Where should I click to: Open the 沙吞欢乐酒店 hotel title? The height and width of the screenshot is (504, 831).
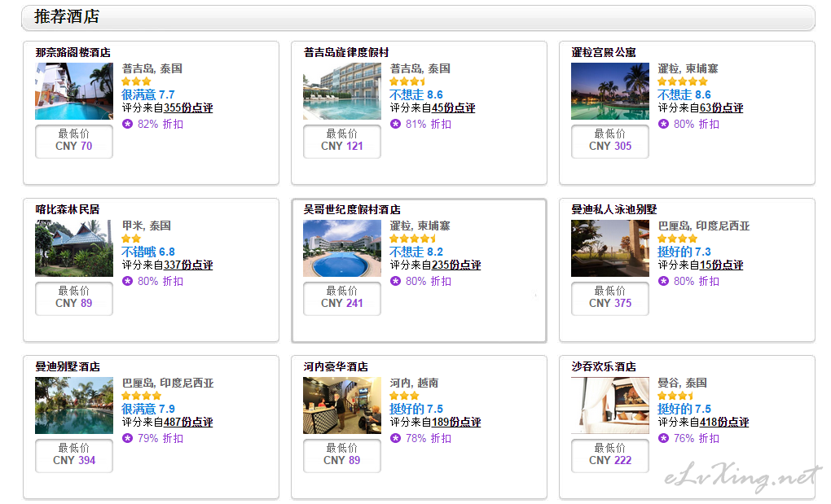coord(604,367)
